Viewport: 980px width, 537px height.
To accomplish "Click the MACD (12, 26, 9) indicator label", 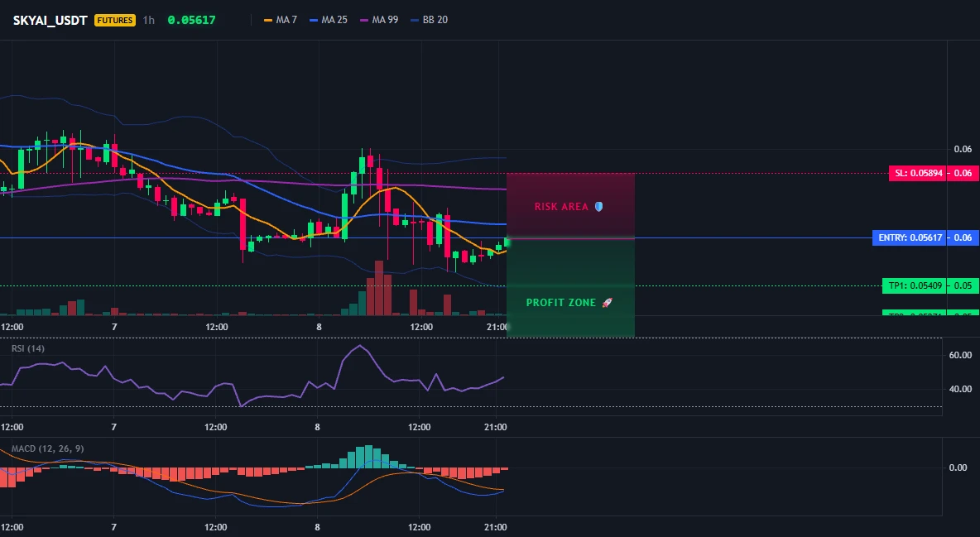I will pyautogui.click(x=47, y=448).
